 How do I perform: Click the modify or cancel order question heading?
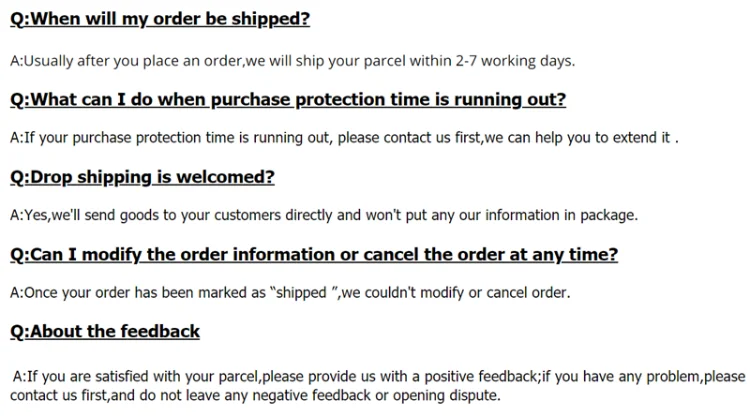(314, 254)
